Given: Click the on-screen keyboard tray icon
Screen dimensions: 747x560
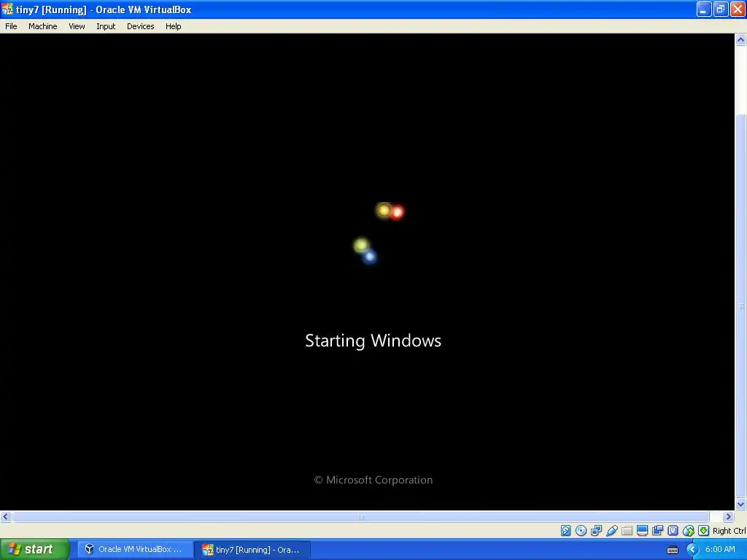Looking at the screenshot, I should [672, 550].
